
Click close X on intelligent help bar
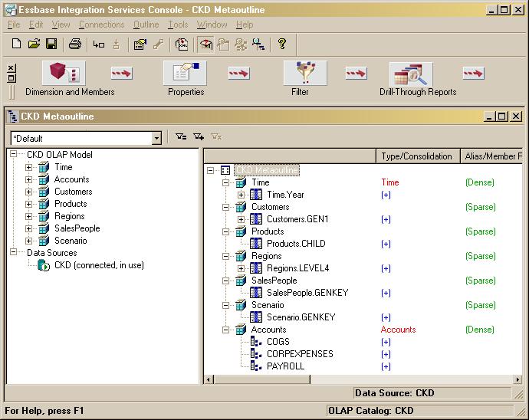pos(11,67)
